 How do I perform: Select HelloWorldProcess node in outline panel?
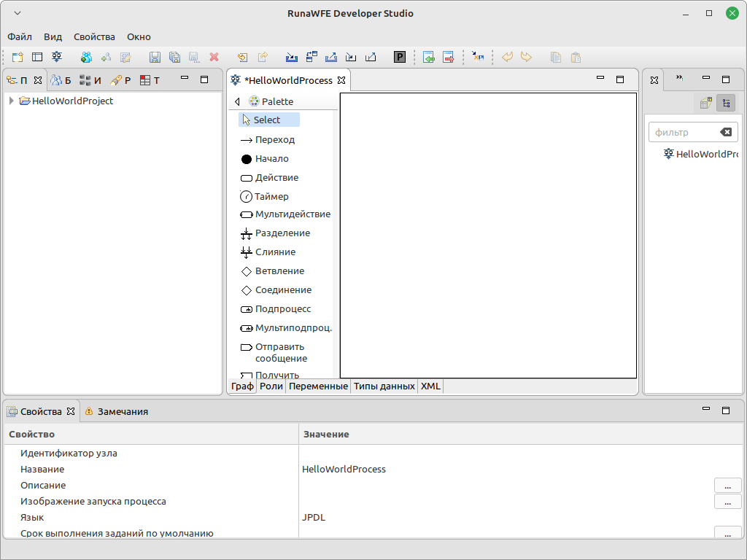tap(701, 154)
